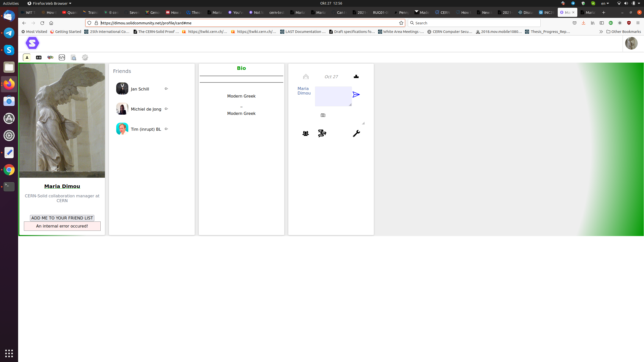Click the camera icon in chat panel
This screenshot has height=362, width=644.
pos(323,115)
